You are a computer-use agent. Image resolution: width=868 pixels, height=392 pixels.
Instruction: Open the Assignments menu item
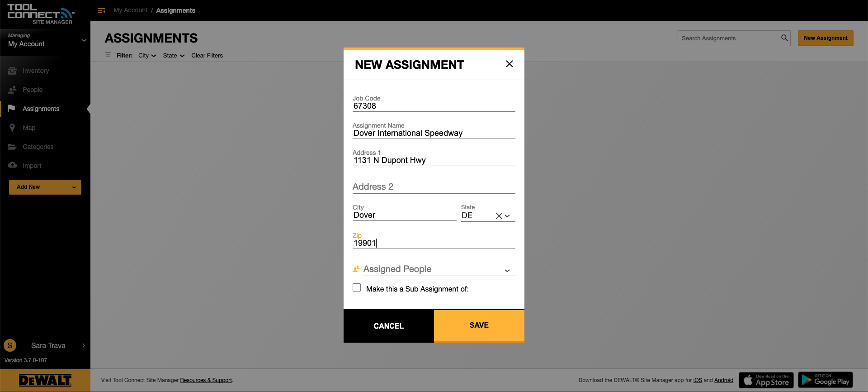click(x=41, y=109)
